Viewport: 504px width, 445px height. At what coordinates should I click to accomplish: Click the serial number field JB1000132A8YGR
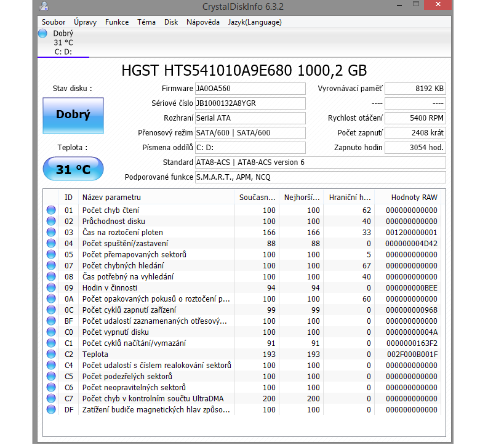pos(250,103)
